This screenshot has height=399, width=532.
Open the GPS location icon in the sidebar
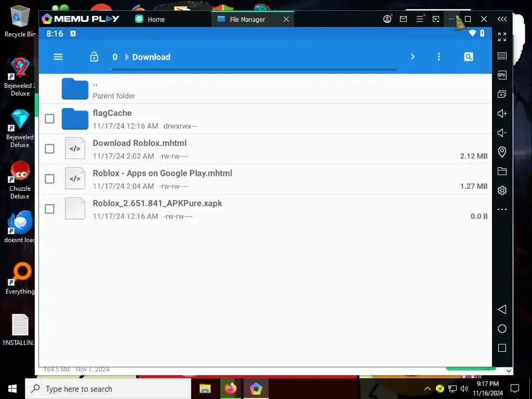click(x=502, y=152)
